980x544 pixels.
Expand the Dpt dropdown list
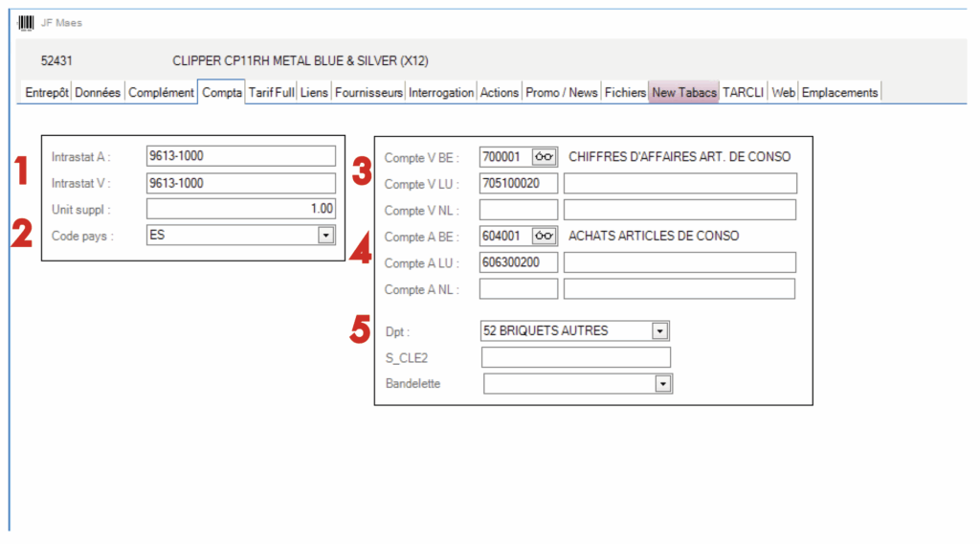[659, 331]
